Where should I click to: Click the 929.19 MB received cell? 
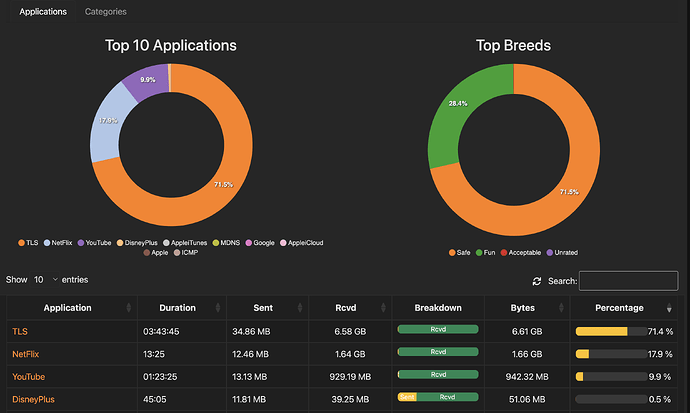tap(350, 377)
